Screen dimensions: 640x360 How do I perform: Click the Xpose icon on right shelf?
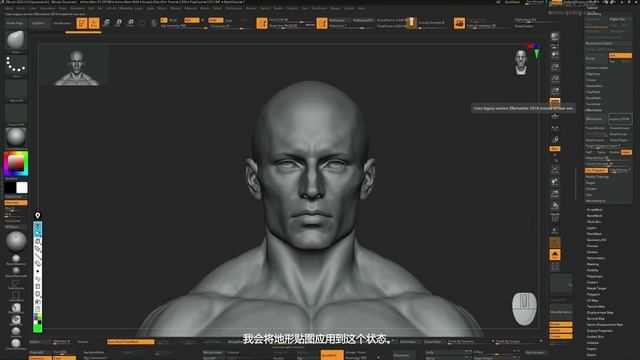tap(555, 267)
